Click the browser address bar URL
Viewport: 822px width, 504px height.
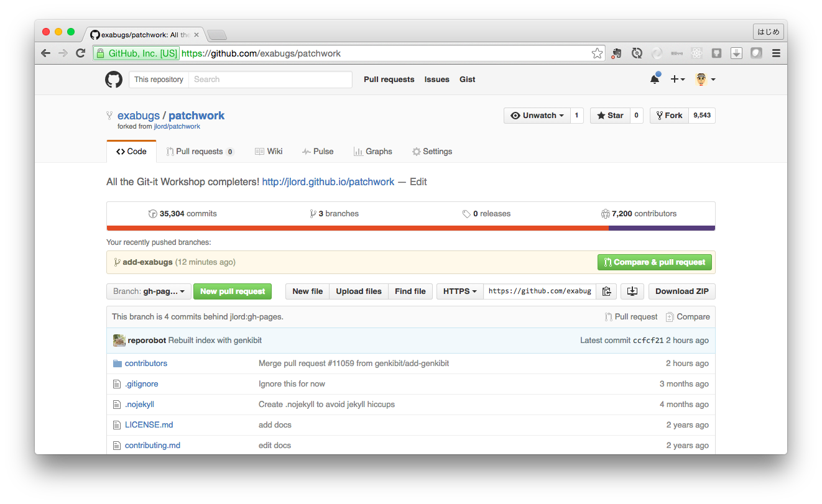[x=261, y=53]
